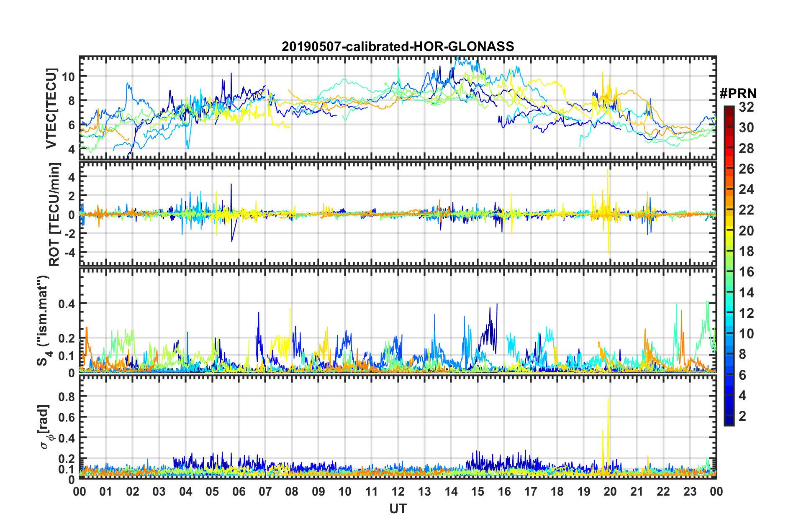Click the σφ[rad] y-axis label

point(45,427)
